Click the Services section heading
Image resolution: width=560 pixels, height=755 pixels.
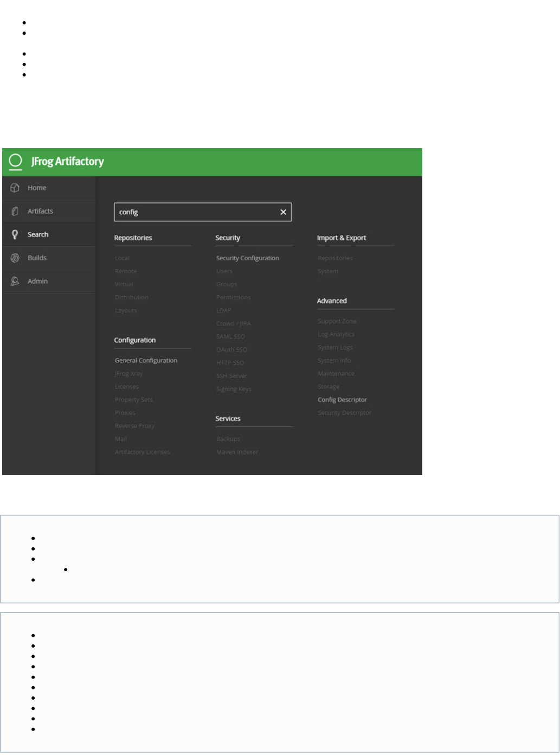(x=228, y=419)
